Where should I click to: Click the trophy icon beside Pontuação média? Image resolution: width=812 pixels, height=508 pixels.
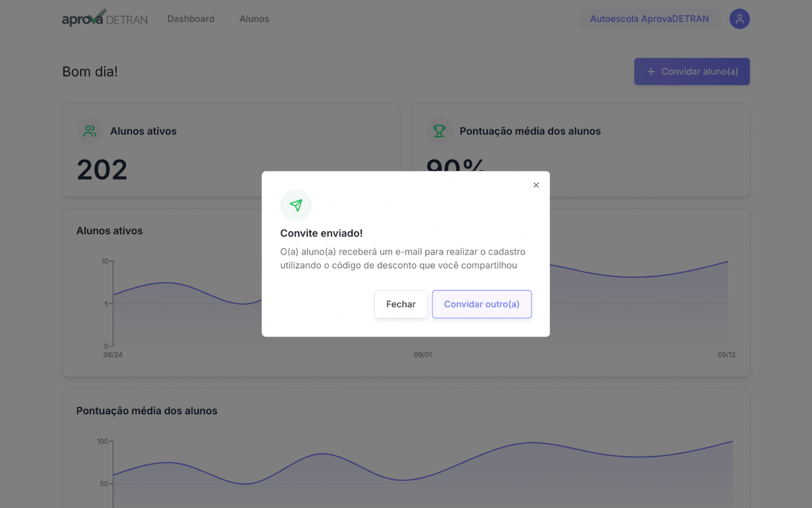pos(439,131)
